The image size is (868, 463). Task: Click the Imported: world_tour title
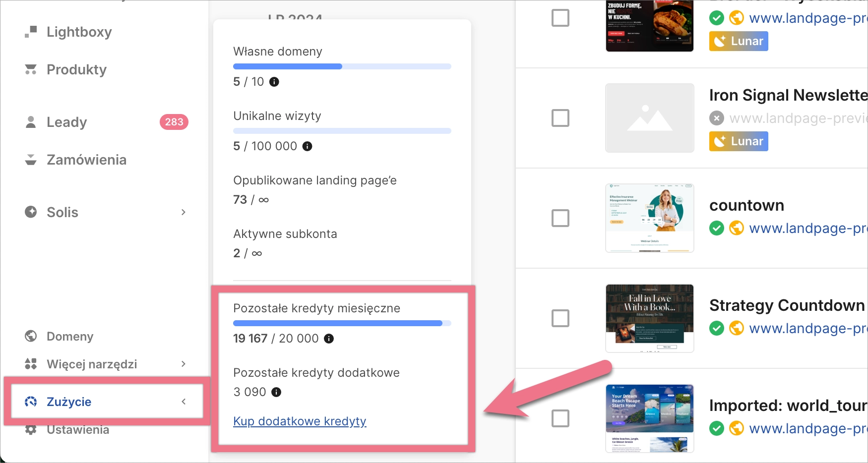pos(789,405)
